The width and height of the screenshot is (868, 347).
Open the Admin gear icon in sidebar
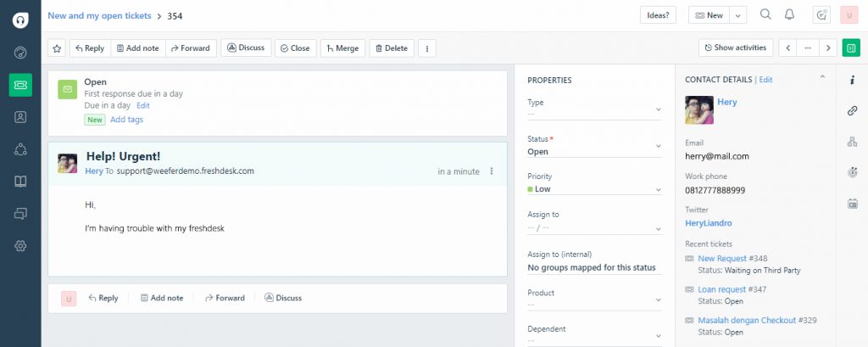(20, 245)
